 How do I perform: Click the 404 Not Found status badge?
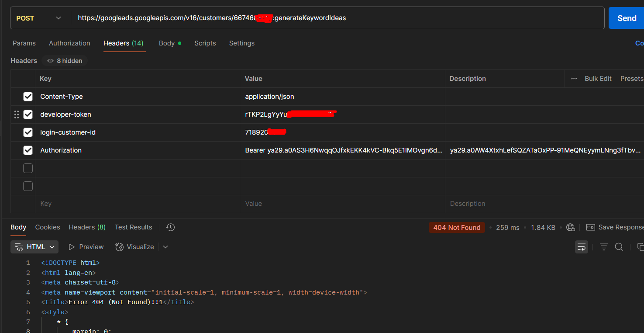click(x=457, y=227)
